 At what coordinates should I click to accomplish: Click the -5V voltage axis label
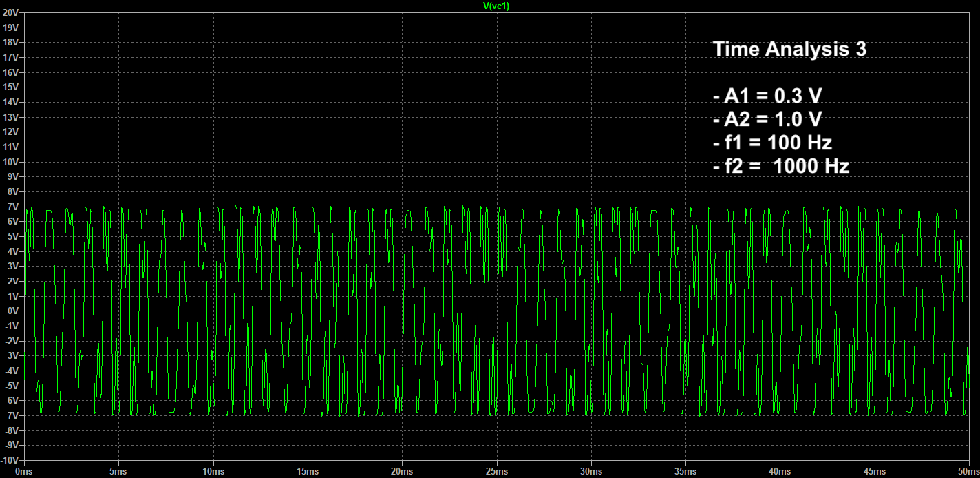tap(12, 385)
